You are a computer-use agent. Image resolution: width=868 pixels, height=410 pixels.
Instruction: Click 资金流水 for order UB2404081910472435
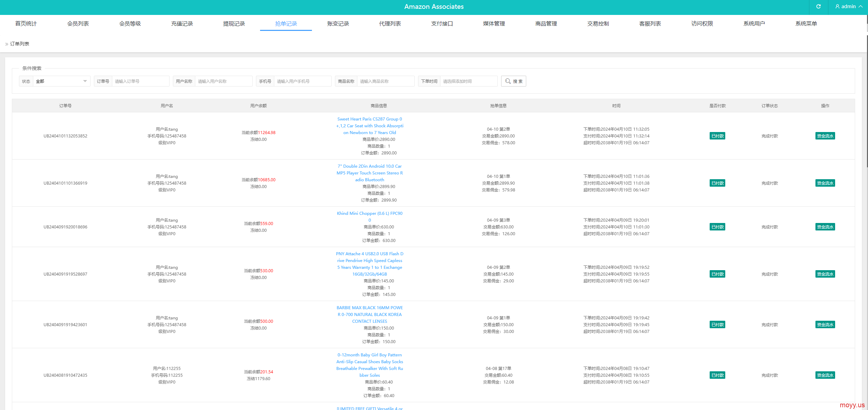[x=825, y=375]
